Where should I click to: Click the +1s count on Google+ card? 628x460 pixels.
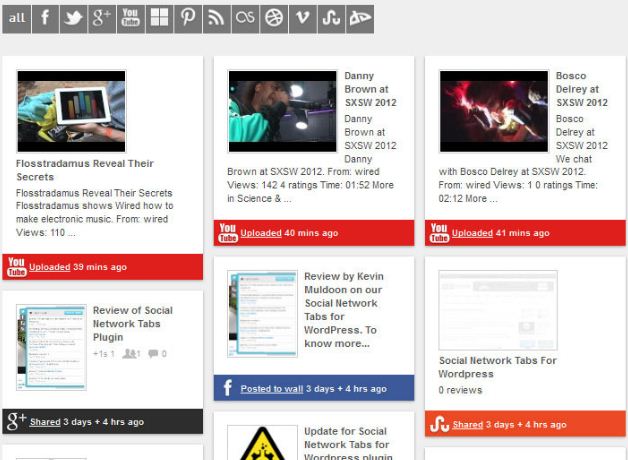(104, 354)
